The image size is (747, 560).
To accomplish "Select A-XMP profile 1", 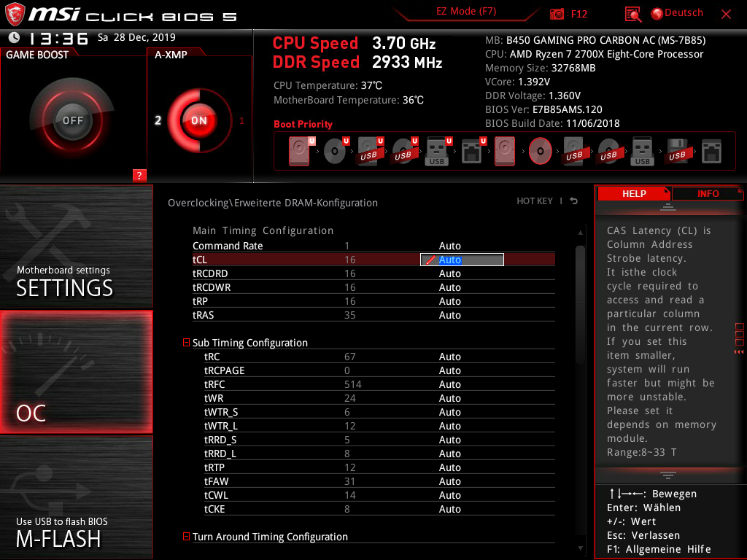I will click(241, 120).
